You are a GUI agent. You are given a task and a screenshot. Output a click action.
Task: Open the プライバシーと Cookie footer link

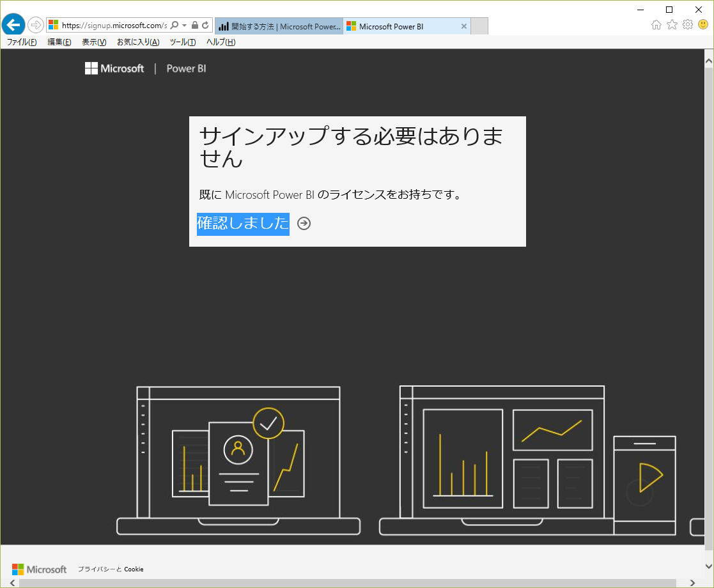point(111,569)
